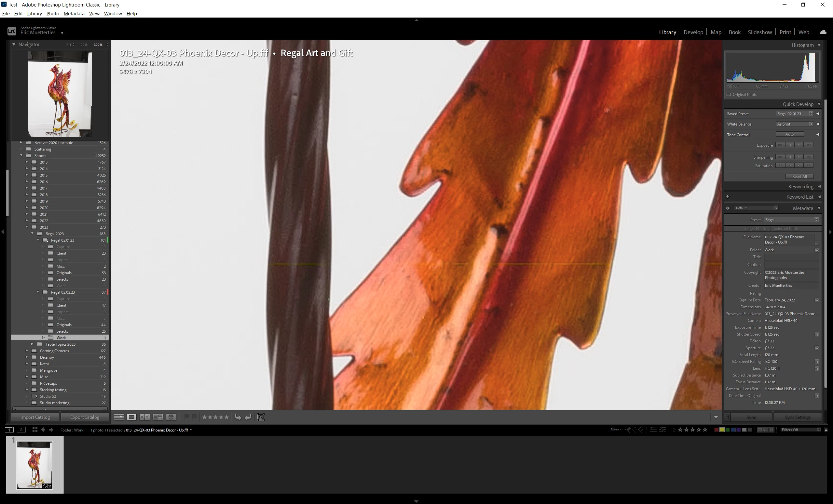Image resolution: width=833 pixels, height=504 pixels.
Task: Open Survey view from toolbar
Action: coord(157,417)
